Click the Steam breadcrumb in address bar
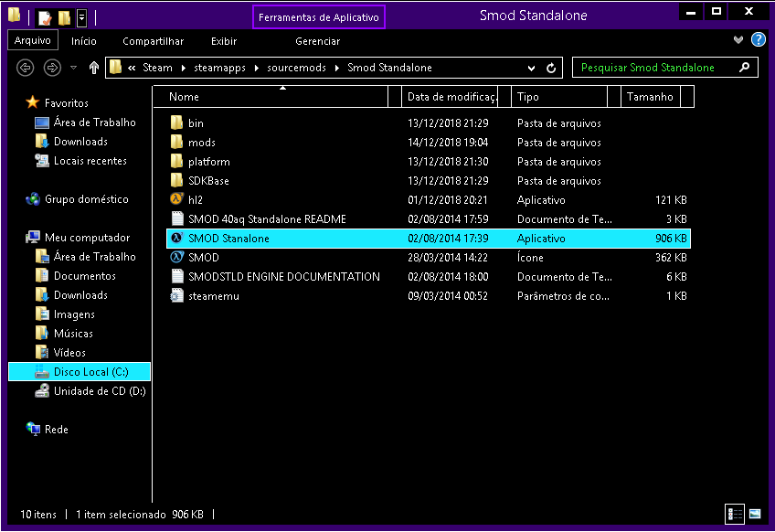The height and width of the screenshot is (532, 775). pyautogui.click(x=157, y=68)
